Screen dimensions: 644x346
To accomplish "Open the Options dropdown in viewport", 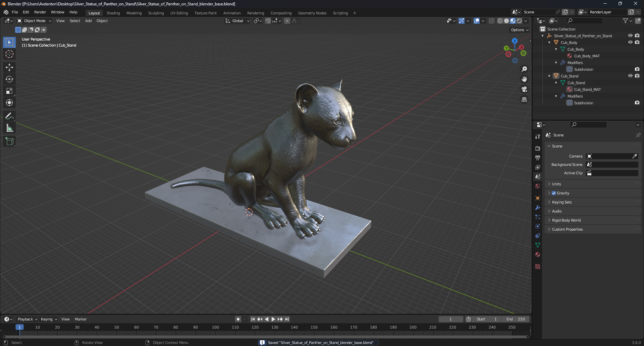I will 520,30.
